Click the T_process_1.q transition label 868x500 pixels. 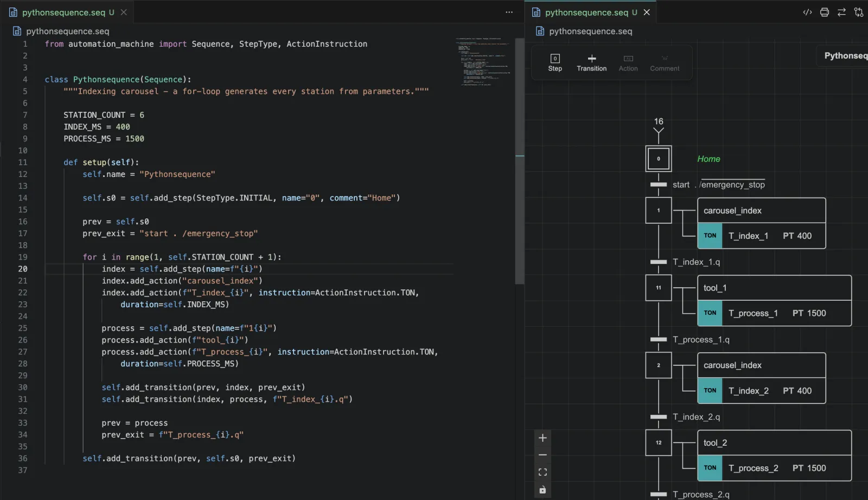click(701, 339)
